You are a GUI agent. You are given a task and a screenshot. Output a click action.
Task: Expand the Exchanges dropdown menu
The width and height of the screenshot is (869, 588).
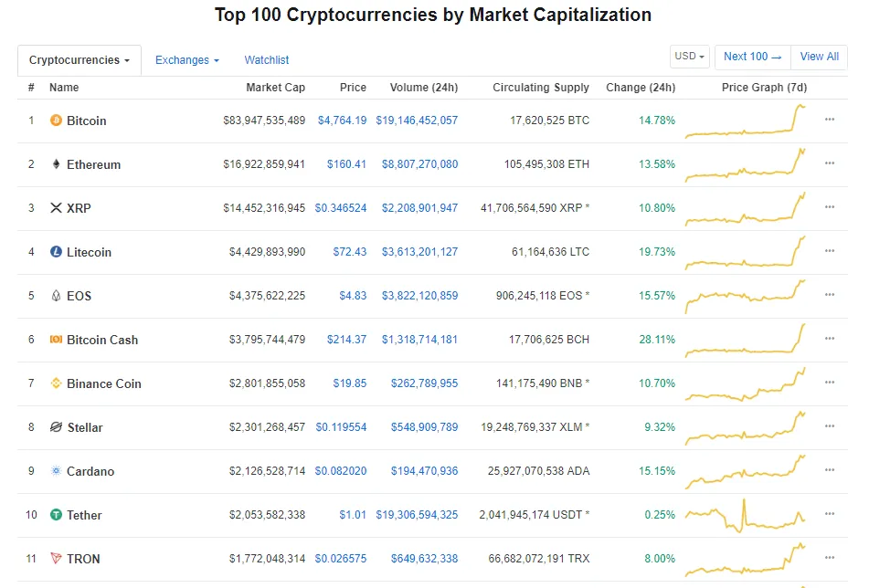[186, 60]
